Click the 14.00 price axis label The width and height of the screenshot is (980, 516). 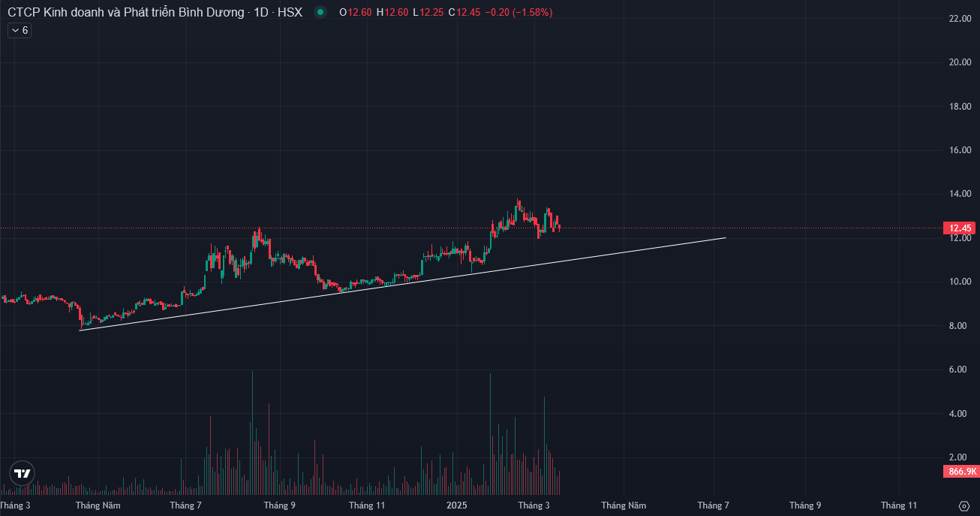(x=960, y=194)
